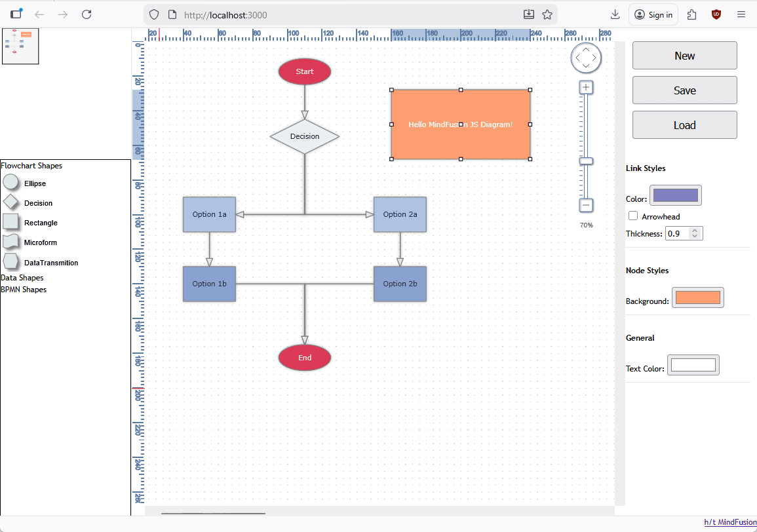Bookmark this page with the star icon
757x532 pixels.
[547, 14]
